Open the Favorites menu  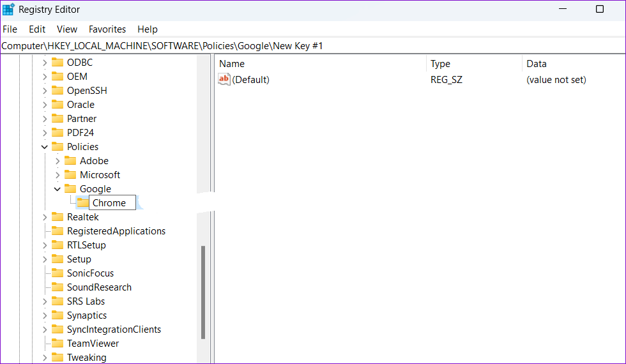pyautogui.click(x=107, y=29)
